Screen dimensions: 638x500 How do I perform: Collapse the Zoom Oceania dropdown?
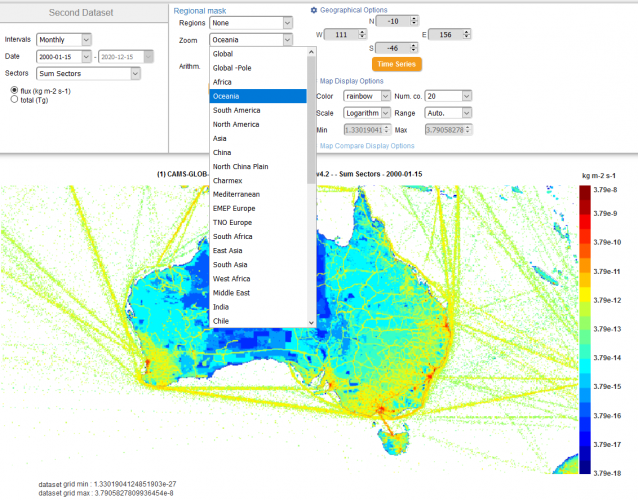251,39
